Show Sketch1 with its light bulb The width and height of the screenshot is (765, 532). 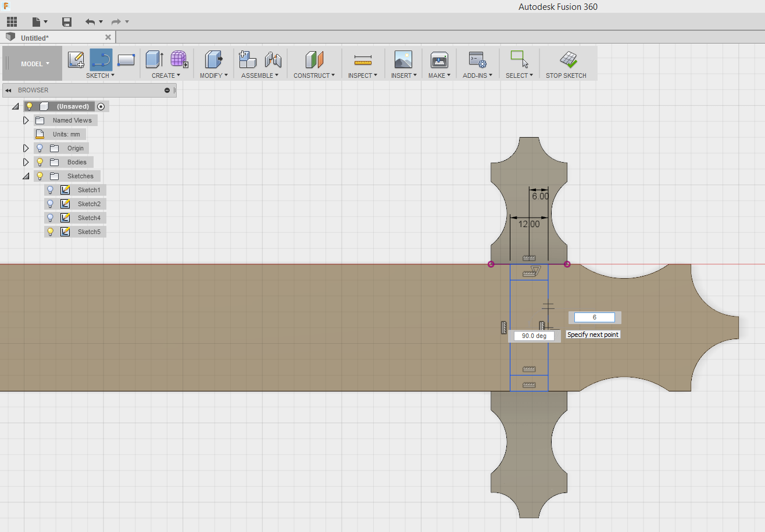pyautogui.click(x=51, y=190)
